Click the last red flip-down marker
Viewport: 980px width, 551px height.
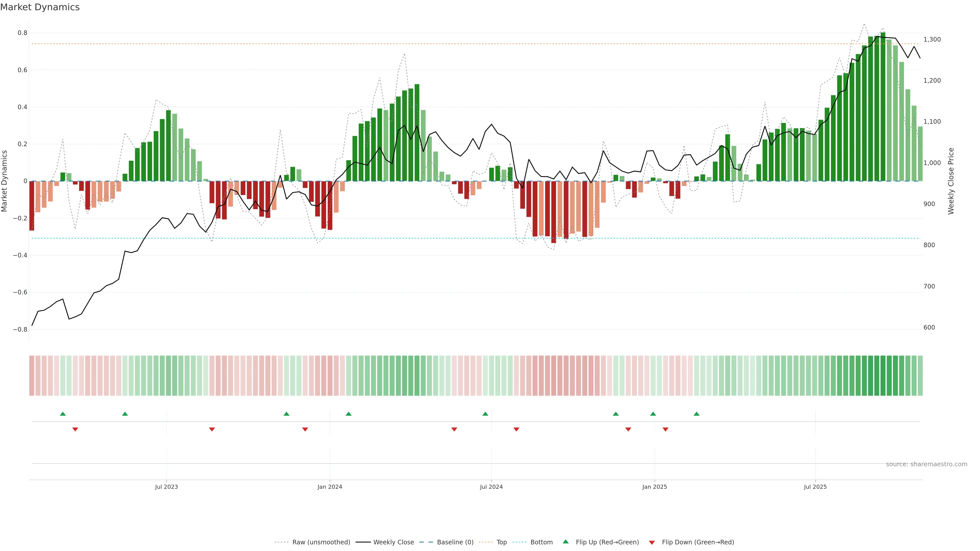(x=665, y=429)
